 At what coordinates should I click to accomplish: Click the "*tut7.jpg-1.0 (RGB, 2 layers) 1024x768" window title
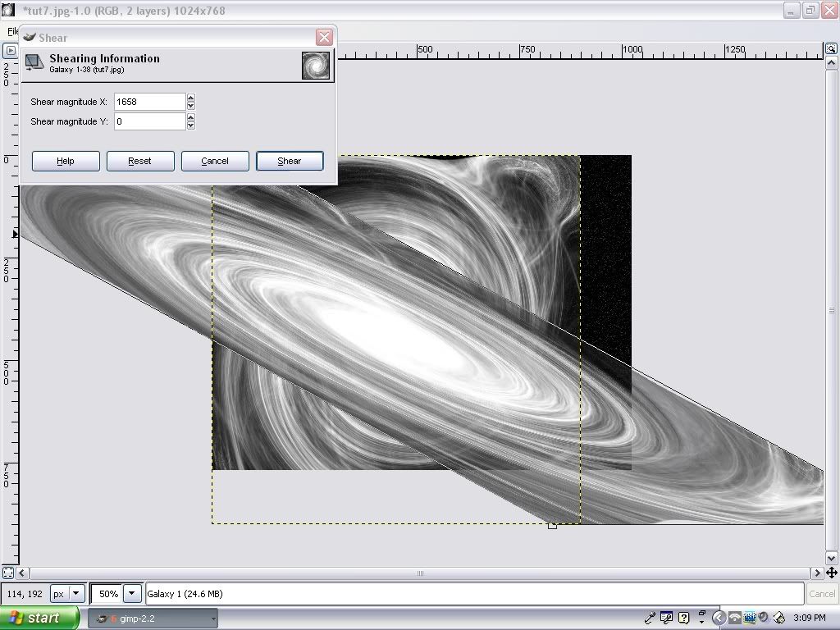click(124, 11)
